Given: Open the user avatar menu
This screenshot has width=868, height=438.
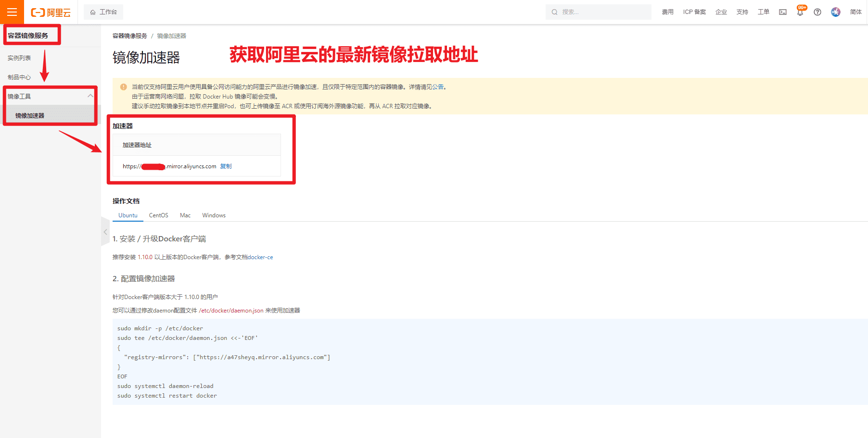Looking at the screenshot, I should (x=836, y=12).
